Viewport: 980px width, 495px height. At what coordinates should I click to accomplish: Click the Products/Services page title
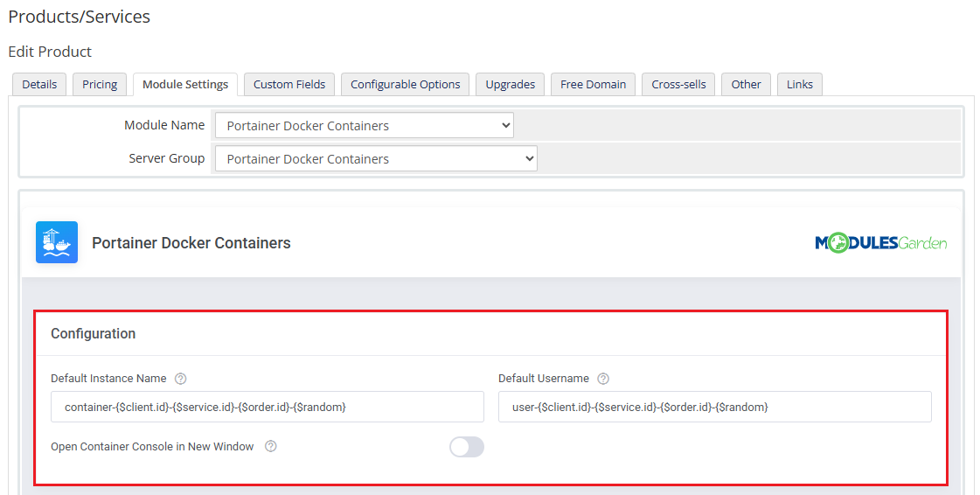(80, 17)
